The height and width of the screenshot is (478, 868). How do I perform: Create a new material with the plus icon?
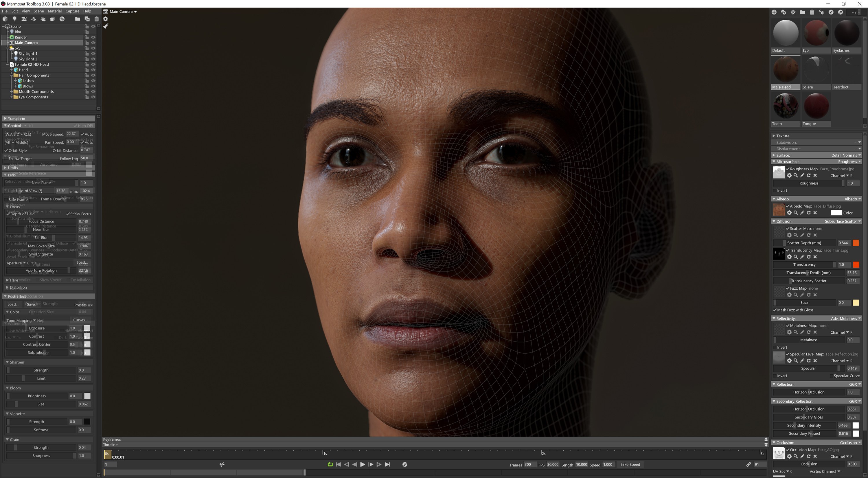click(774, 12)
